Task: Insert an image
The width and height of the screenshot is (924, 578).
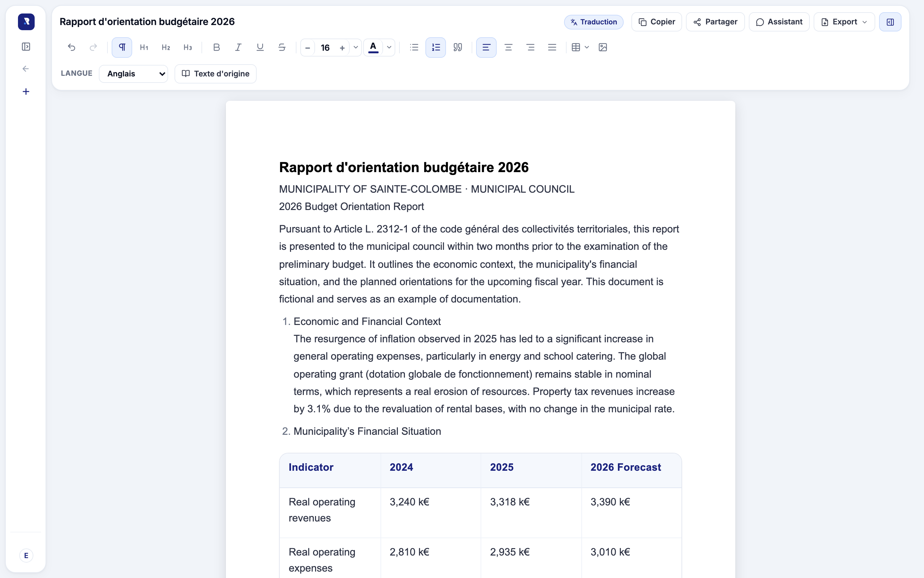Action: tap(603, 48)
